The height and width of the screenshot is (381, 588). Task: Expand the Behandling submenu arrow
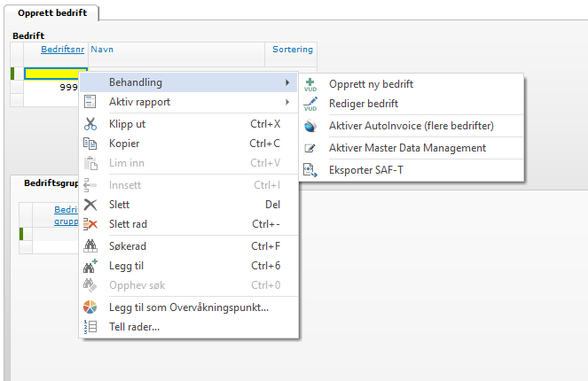(287, 82)
